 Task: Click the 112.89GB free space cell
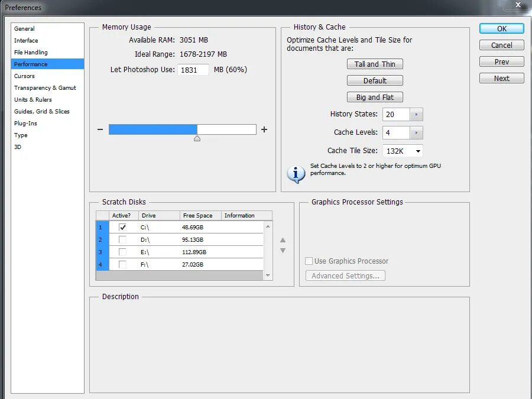pyautogui.click(x=194, y=252)
